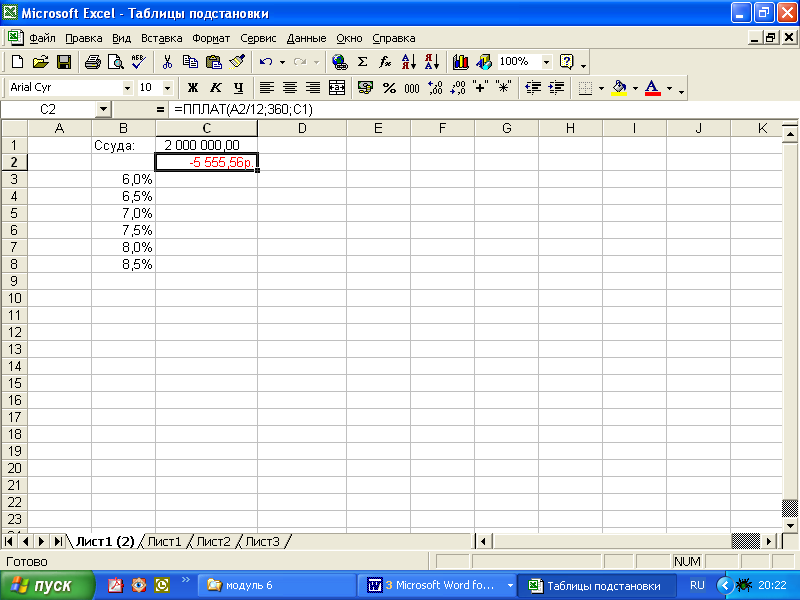The image size is (800, 600).
Task: Activate the Format Painter brush
Action: (237, 62)
